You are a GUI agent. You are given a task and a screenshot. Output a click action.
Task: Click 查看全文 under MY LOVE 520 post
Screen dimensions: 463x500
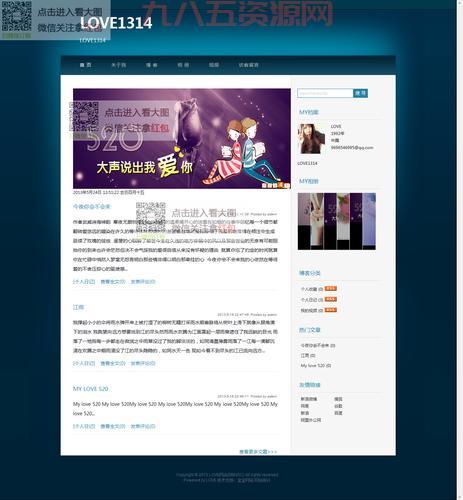tap(113, 426)
